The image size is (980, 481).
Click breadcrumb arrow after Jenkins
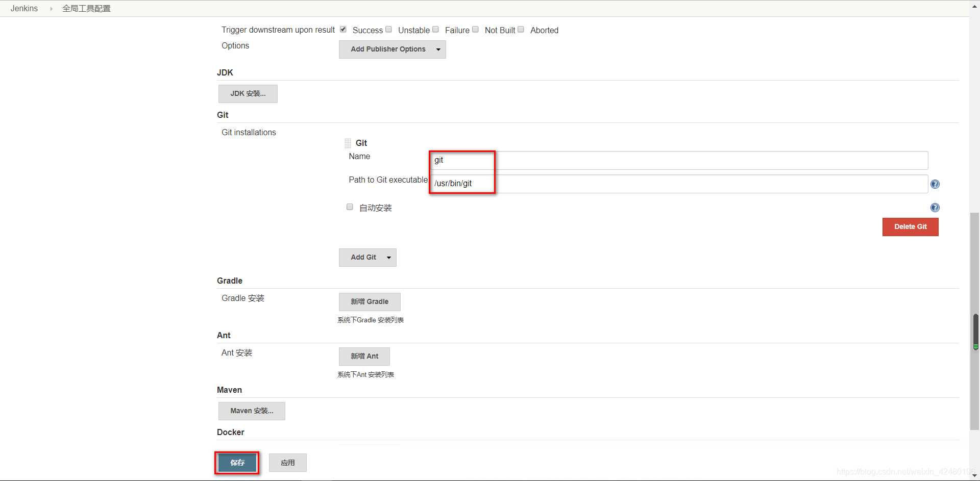(x=51, y=9)
